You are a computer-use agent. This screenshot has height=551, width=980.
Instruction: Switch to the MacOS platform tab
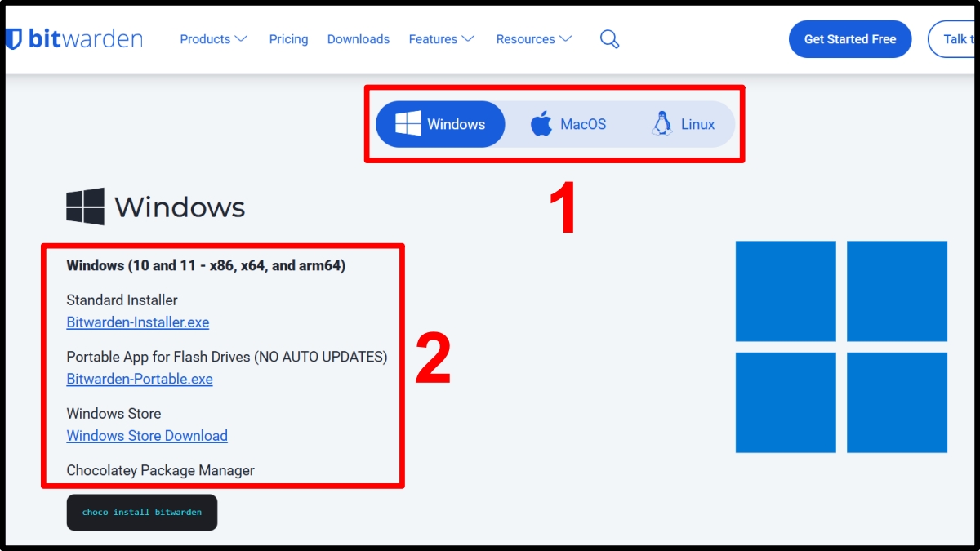568,124
